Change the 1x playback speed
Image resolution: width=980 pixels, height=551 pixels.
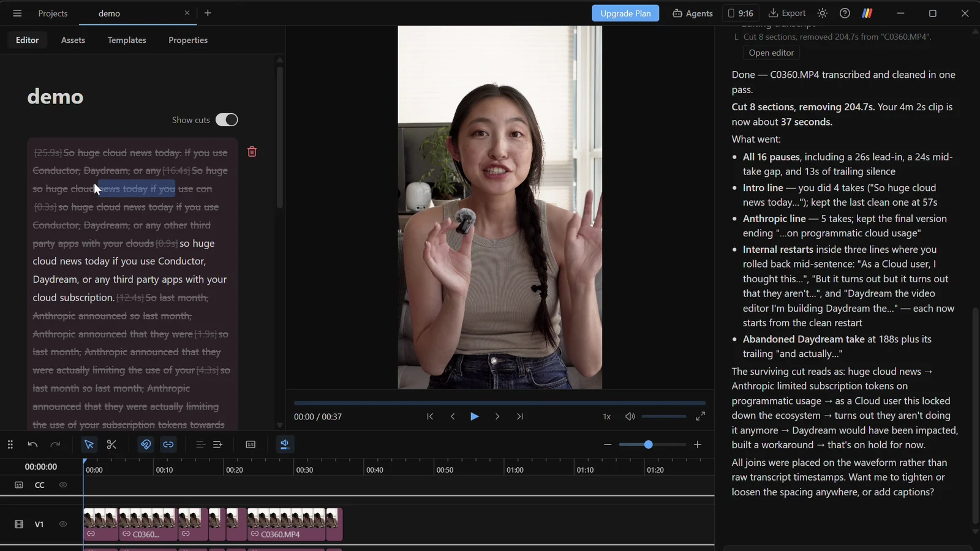(x=606, y=416)
